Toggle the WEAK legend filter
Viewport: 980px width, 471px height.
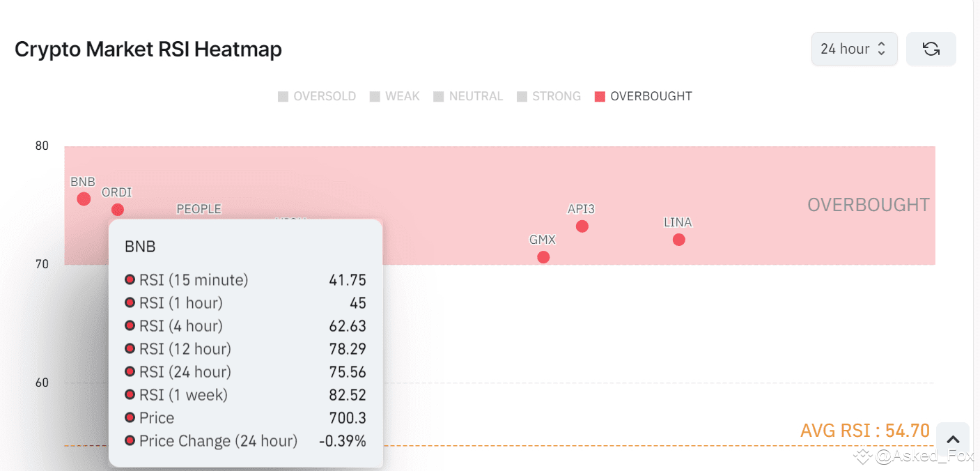click(x=394, y=96)
